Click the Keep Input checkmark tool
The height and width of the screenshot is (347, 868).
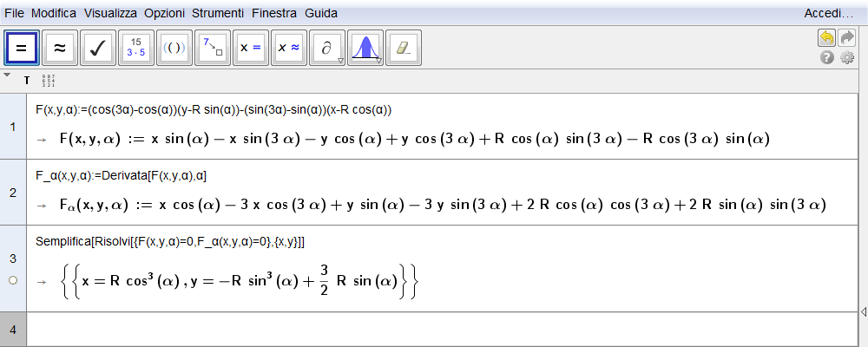coord(98,49)
